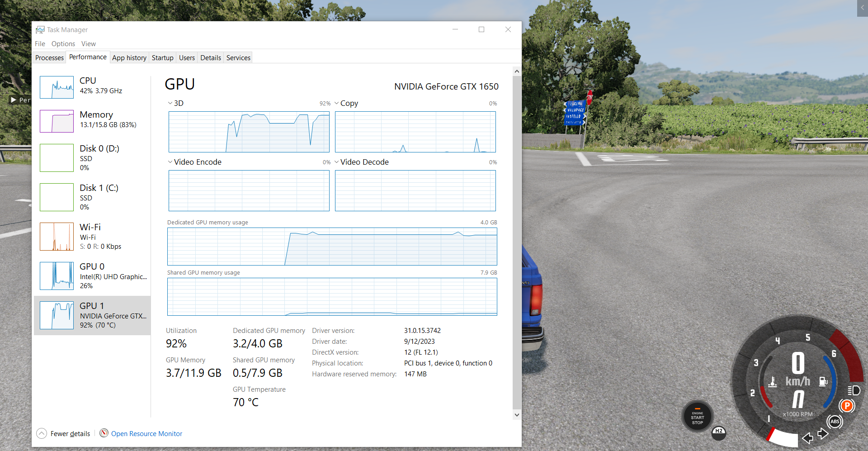This screenshot has width=868, height=451.
Task: Click 'PCI bus 1, device 0, function 0'
Action: 448,363
